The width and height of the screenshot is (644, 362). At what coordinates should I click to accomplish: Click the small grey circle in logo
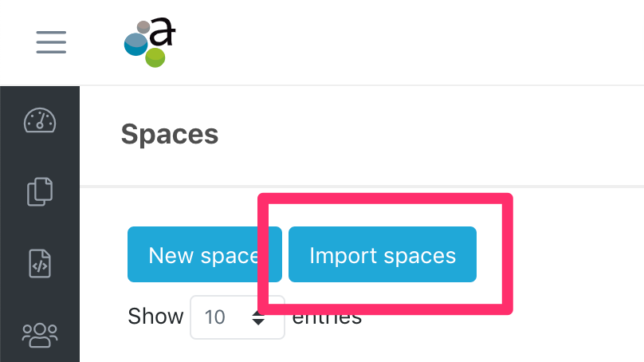[143, 27]
